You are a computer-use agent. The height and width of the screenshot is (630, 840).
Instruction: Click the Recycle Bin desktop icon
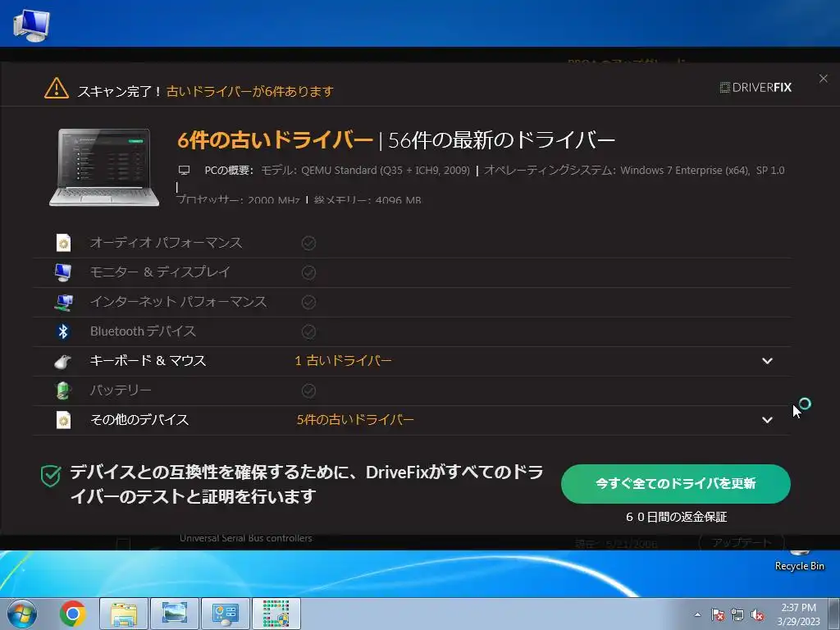coord(799,559)
